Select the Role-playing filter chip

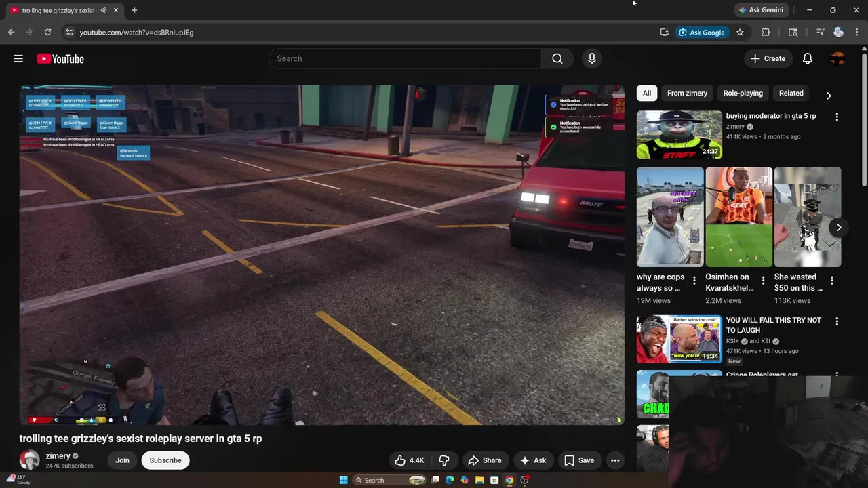coord(743,94)
